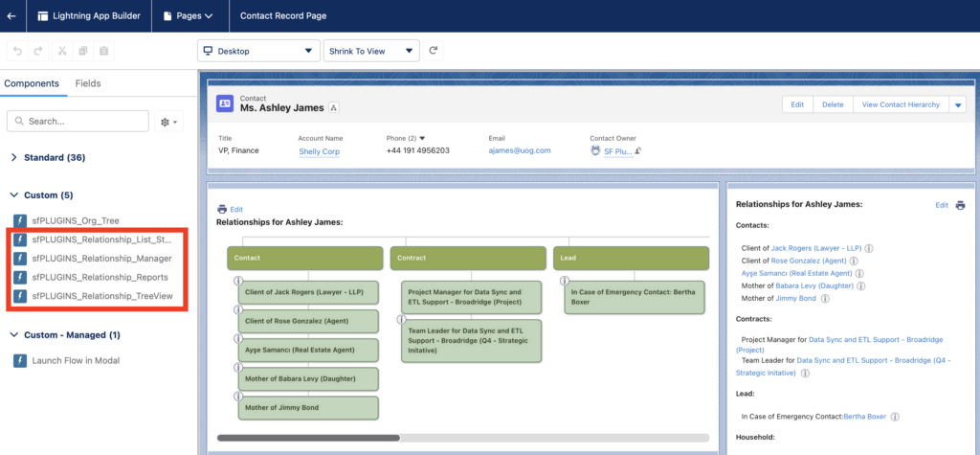
Task: Click the undo icon in toolbar
Action: 16,51
